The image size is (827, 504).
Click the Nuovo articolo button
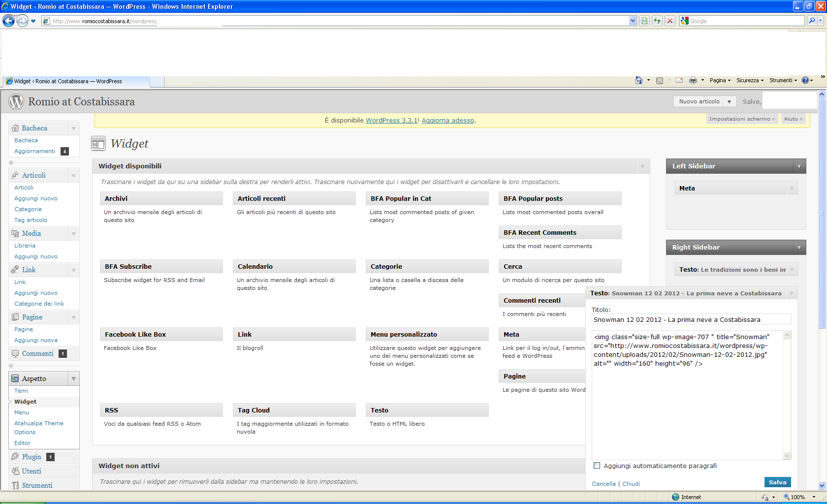(699, 101)
